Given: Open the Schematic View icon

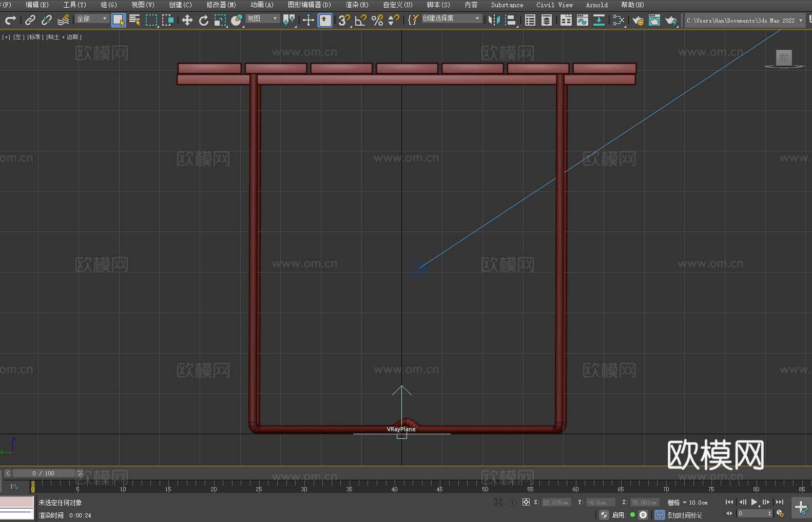Looking at the screenshot, I should coord(599,20).
